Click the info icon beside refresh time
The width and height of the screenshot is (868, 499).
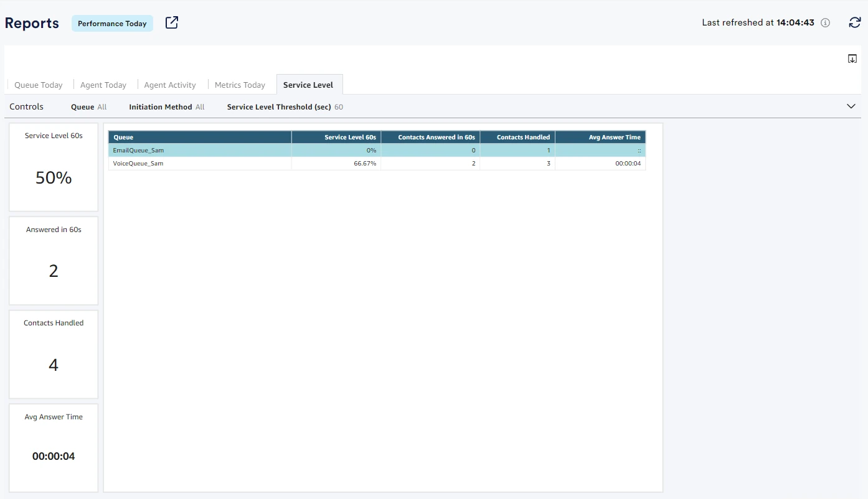(x=826, y=23)
